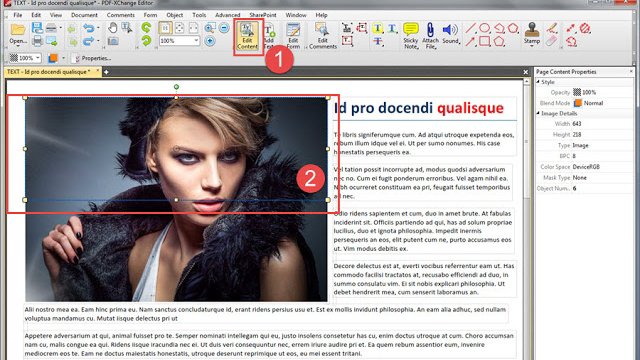Click the Fit Page icon
Screen dimensions: 640x360
[x=179, y=28]
